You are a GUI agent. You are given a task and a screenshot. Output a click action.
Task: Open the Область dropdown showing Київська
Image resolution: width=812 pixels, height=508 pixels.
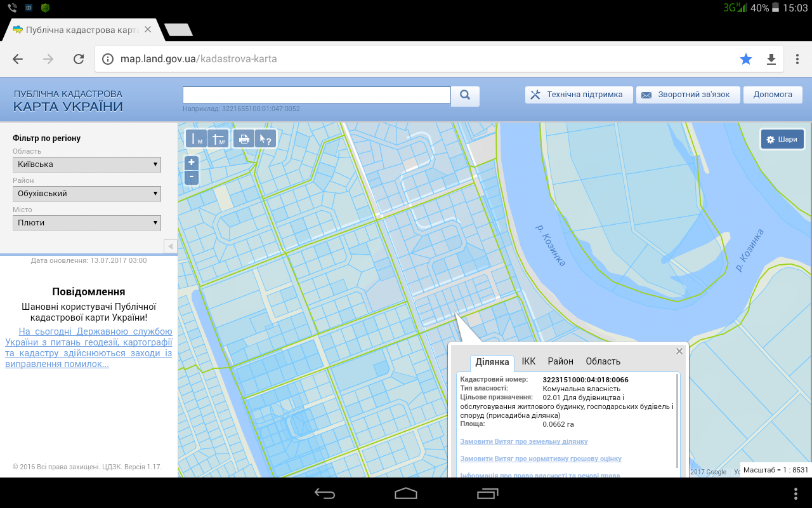point(87,164)
